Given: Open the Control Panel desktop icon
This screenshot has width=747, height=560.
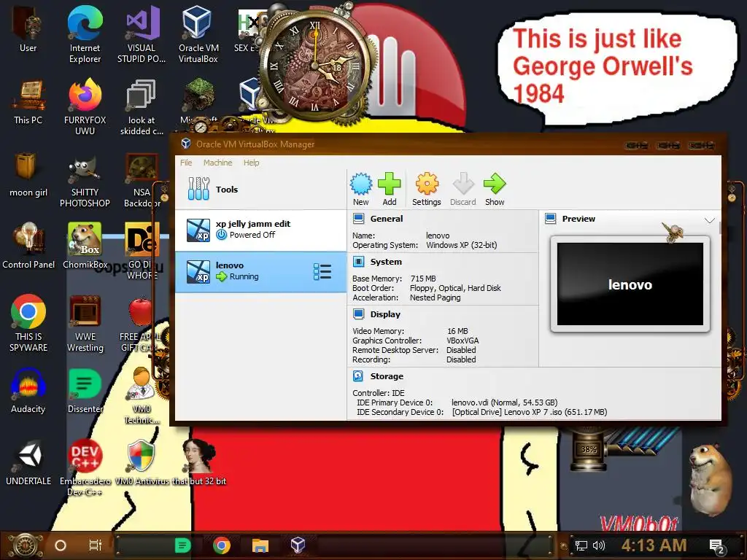Looking at the screenshot, I should (28, 246).
